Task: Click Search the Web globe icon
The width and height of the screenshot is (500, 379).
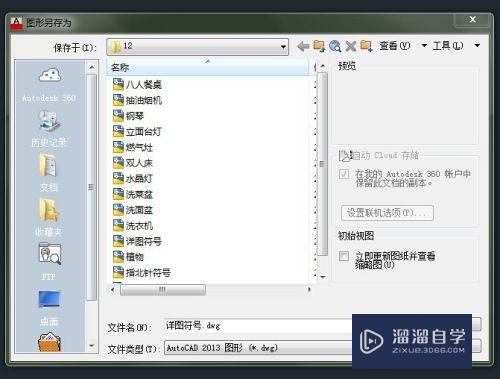Action: point(335,46)
